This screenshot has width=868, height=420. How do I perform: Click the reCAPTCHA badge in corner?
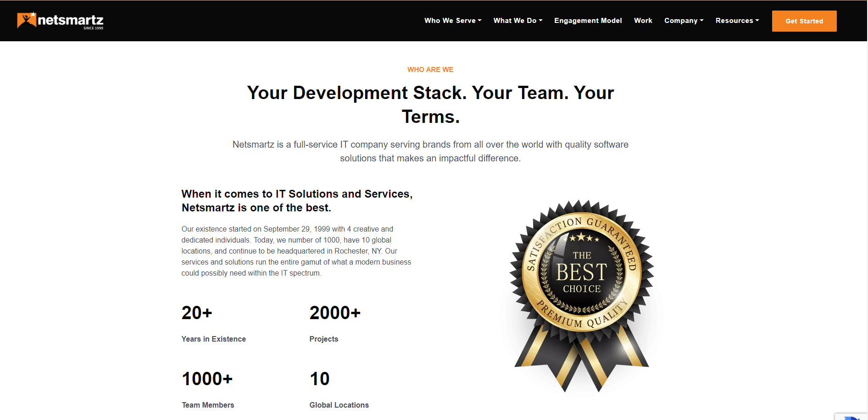click(851, 416)
